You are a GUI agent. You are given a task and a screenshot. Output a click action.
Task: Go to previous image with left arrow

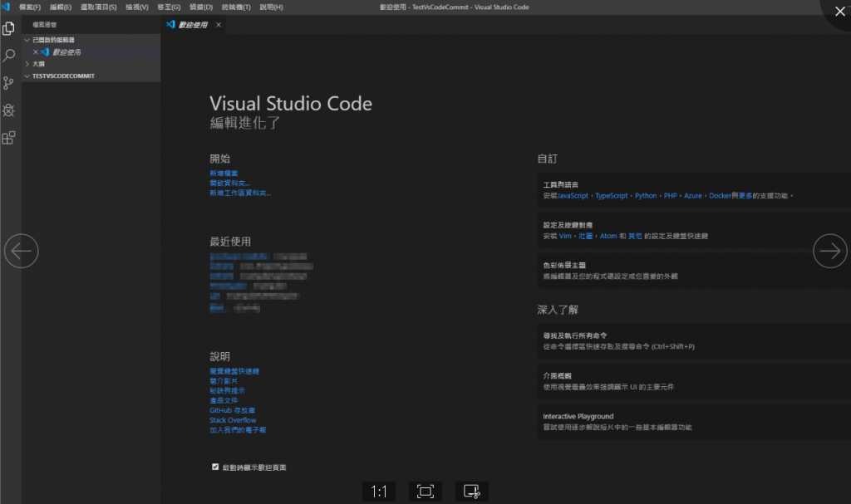[x=21, y=251]
